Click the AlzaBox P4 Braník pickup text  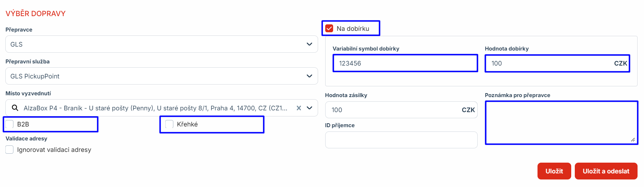(155, 108)
